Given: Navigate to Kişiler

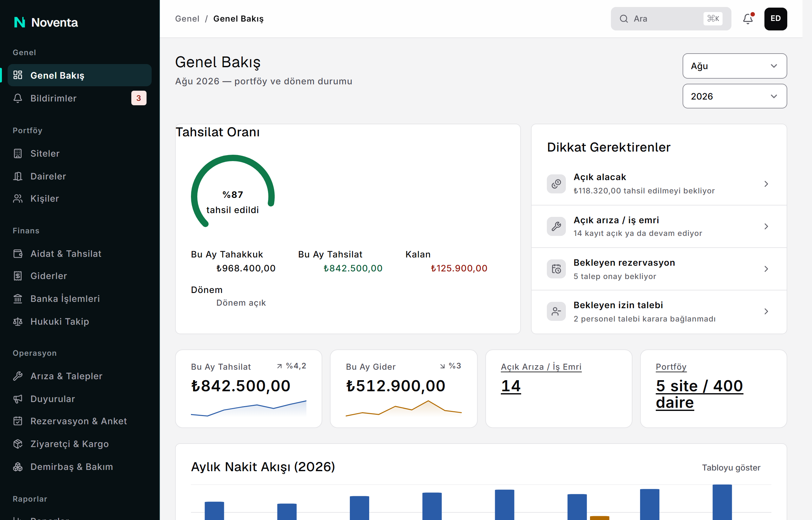Looking at the screenshot, I should [79, 198].
